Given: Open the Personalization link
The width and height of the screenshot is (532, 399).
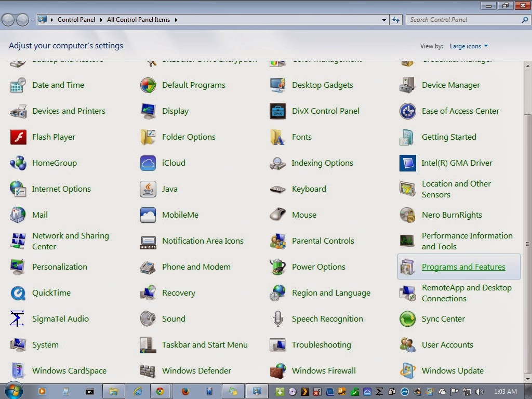Looking at the screenshot, I should coord(60,267).
